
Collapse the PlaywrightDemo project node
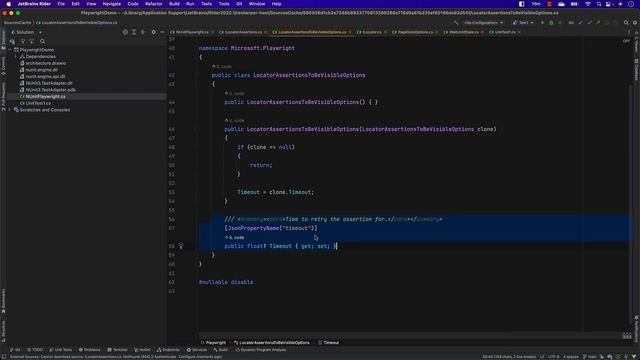(10, 50)
